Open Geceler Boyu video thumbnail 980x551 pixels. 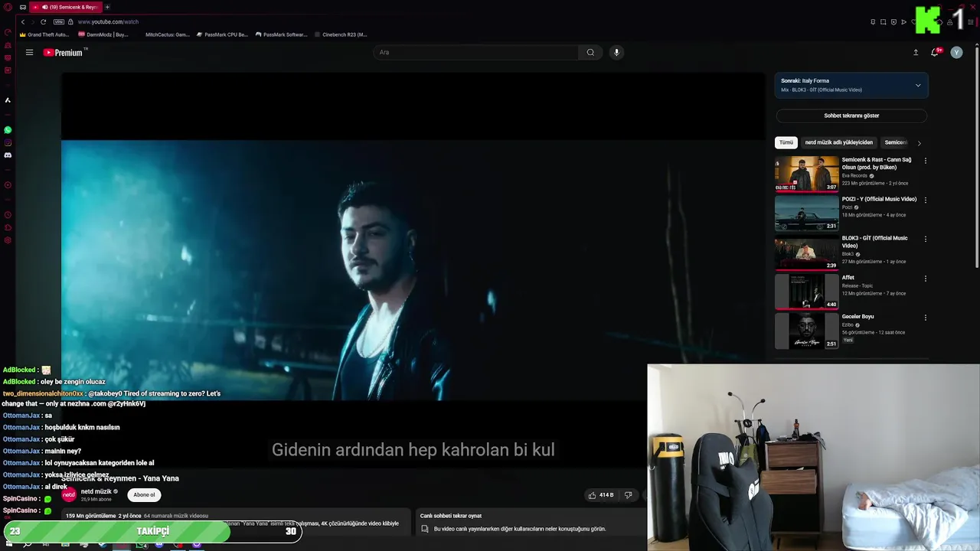807,331
